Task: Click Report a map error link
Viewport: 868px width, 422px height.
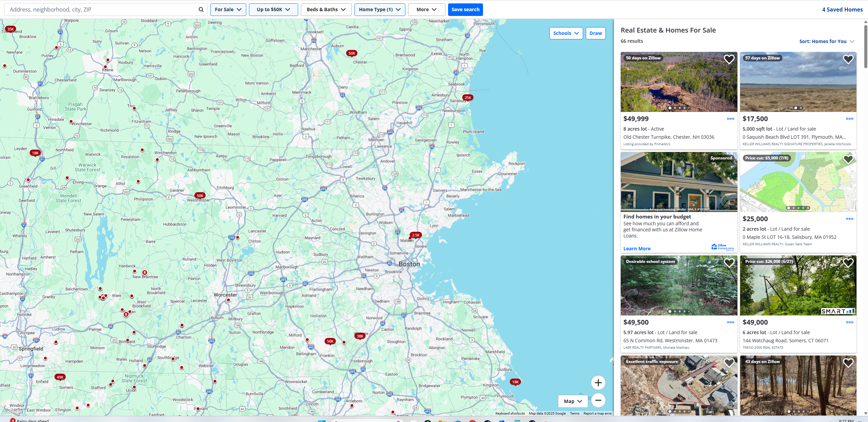Action: pos(597,413)
